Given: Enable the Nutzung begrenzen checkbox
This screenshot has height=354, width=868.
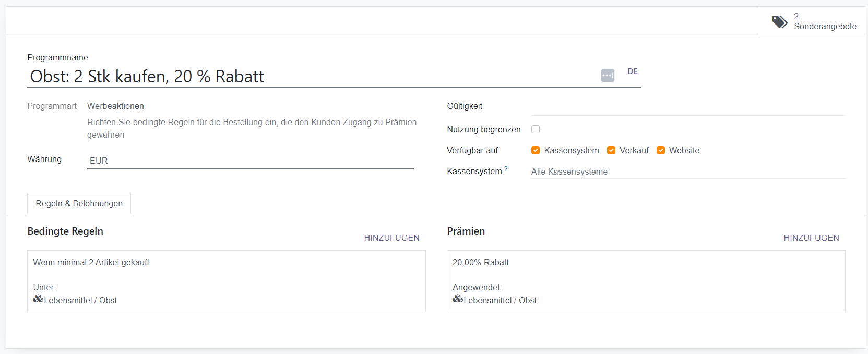Looking at the screenshot, I should (536, 129).
